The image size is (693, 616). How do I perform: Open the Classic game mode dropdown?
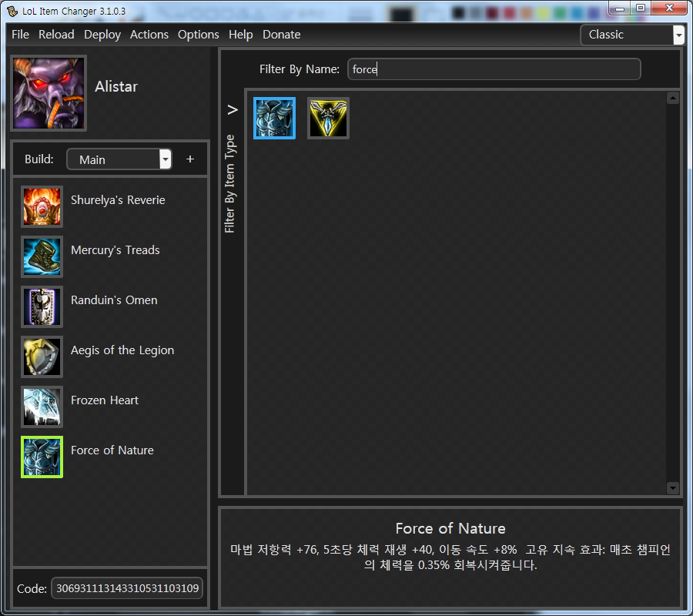click(632, 35)
